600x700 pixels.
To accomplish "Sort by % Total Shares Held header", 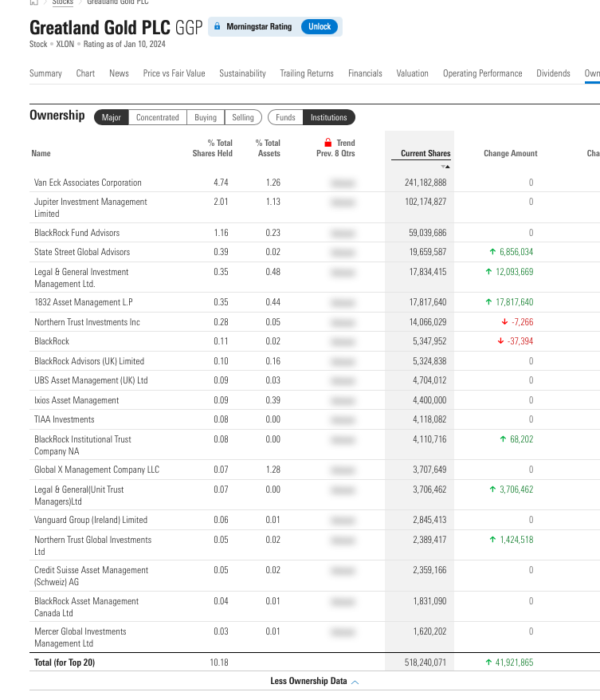I will coord(212,147).
